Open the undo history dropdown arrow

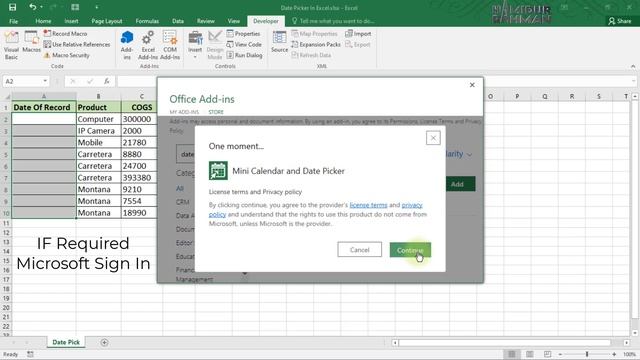[41, 7]
